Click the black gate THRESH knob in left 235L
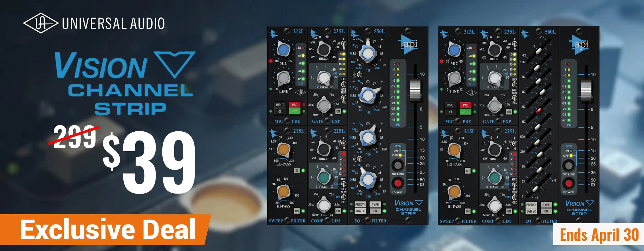The height and width of the screenshot is (251, 644). pos(324,49)
